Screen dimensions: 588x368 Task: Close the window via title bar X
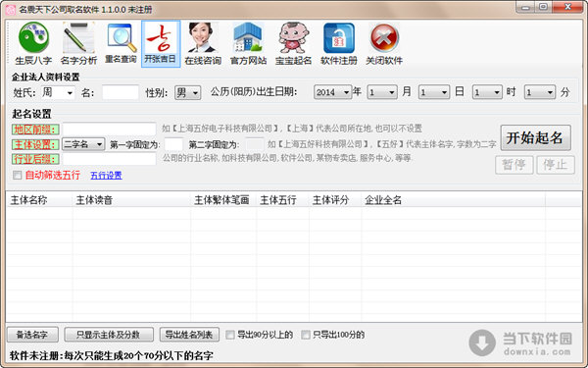[567, 7]
